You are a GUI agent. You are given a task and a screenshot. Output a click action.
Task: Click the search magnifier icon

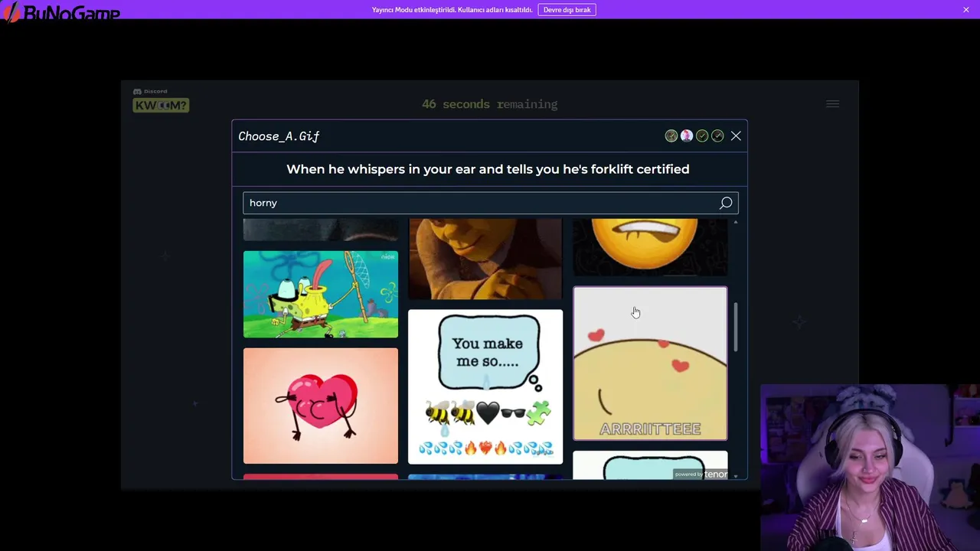pyautogui.click(x=726, y=203)
